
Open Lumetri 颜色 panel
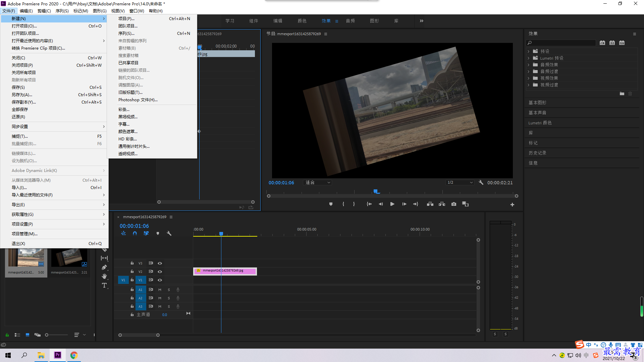540,123
